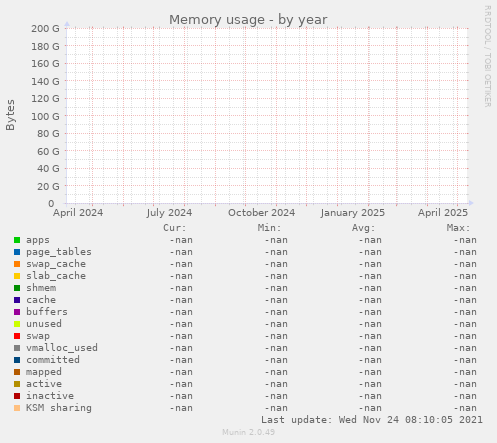Click the KSM sharing row Min '-nan' value
The image size is (497, 443).
276,408
